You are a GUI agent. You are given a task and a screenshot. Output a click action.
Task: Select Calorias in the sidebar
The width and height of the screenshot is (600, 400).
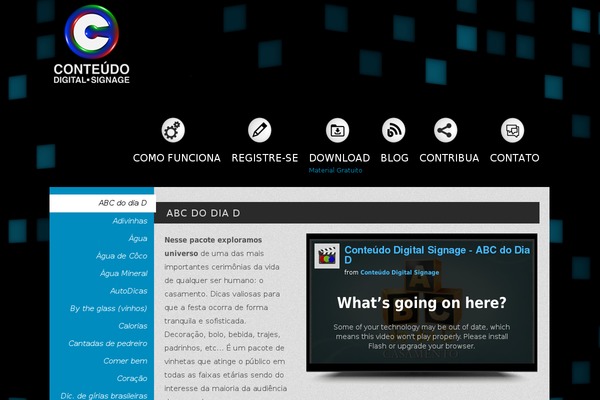[133, 326]
